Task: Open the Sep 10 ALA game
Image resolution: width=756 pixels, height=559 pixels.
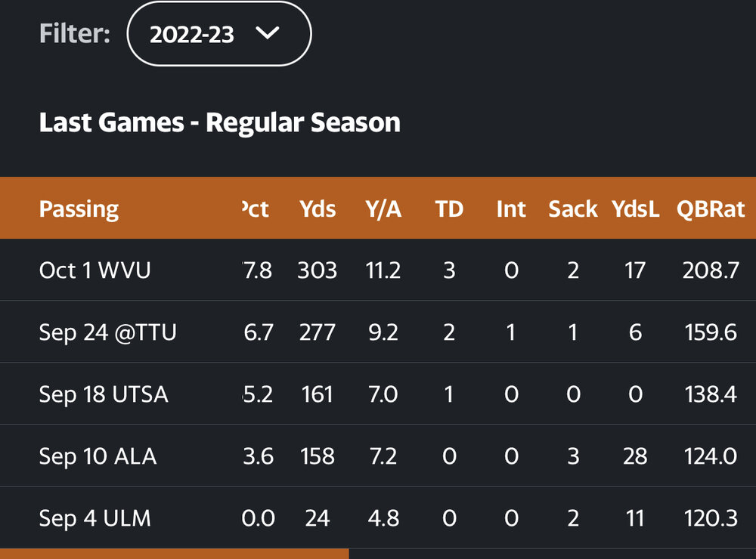Action: [98, 456]
